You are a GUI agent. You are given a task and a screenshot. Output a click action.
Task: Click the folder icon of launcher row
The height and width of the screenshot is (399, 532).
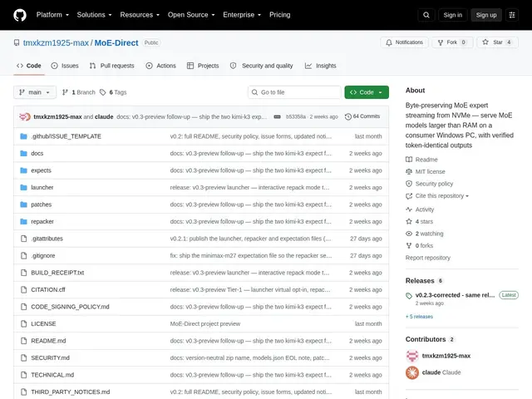click(x=23, y=187)
